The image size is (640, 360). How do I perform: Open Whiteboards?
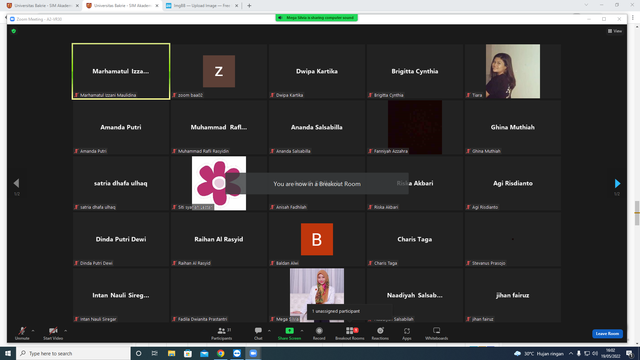[x=436, y=333]
